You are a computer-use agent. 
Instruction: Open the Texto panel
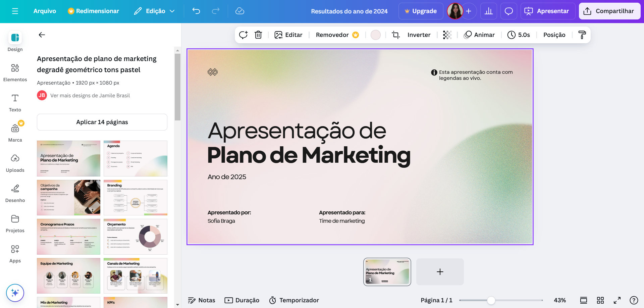(x=15, y=101)
